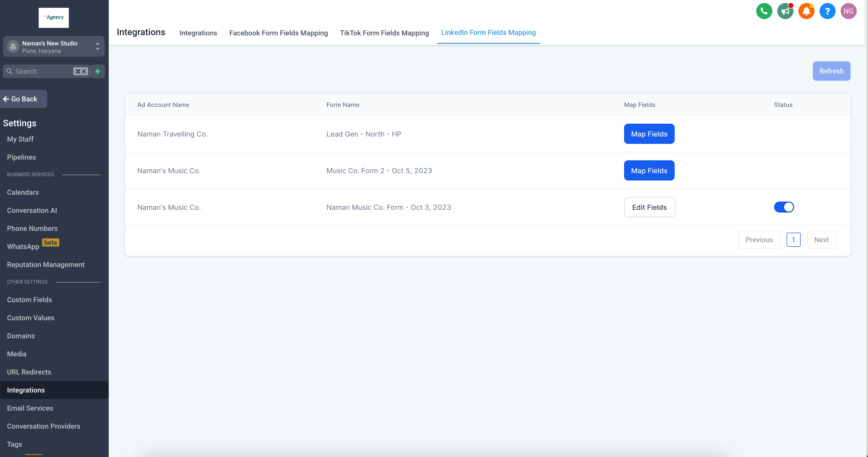Select LinkedIn Form Fields Mapping tab

point(488,32)
